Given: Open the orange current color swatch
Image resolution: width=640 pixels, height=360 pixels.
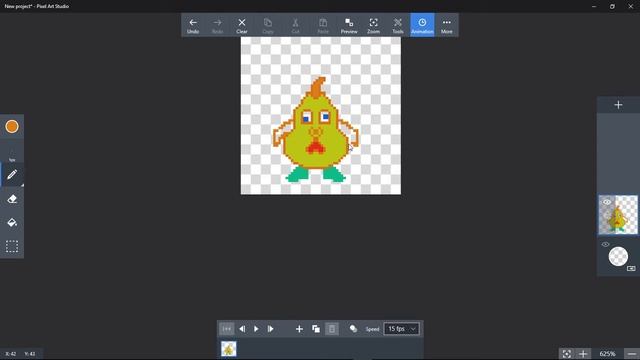Looking at the screenshot, I should coord(12,127).
